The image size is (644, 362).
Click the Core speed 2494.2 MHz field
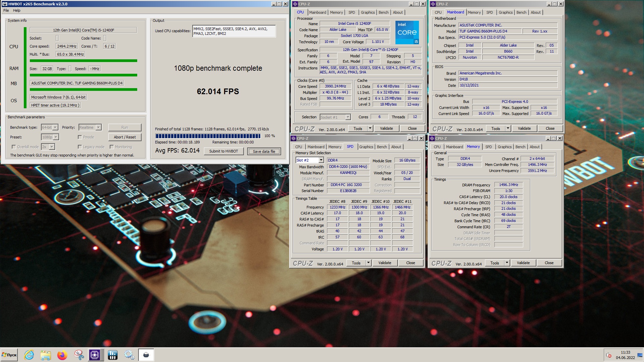(67, 46)
